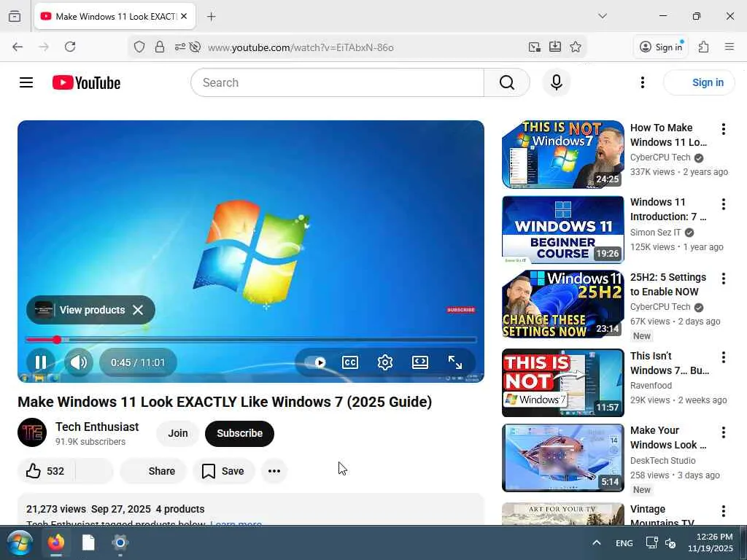This screenshot has width=747, height=560.
Task: Open Firefox account Sign in
Action: coord(661,47)
